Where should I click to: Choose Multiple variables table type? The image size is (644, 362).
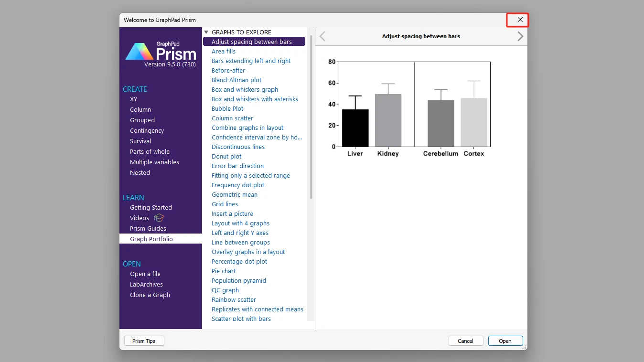(x=155, y=162)
